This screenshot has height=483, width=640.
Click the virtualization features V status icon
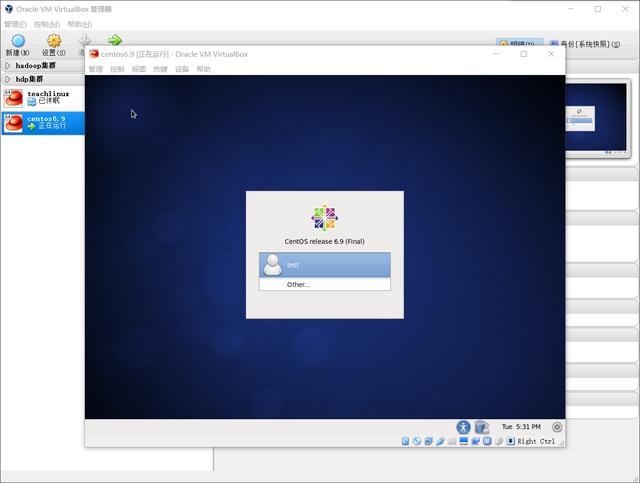point(487,441)
